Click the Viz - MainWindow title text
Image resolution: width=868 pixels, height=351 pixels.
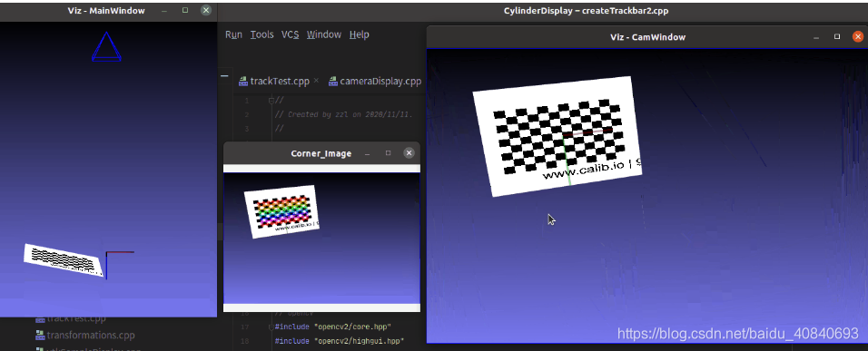pyautogui.click(x=105, y=11)
